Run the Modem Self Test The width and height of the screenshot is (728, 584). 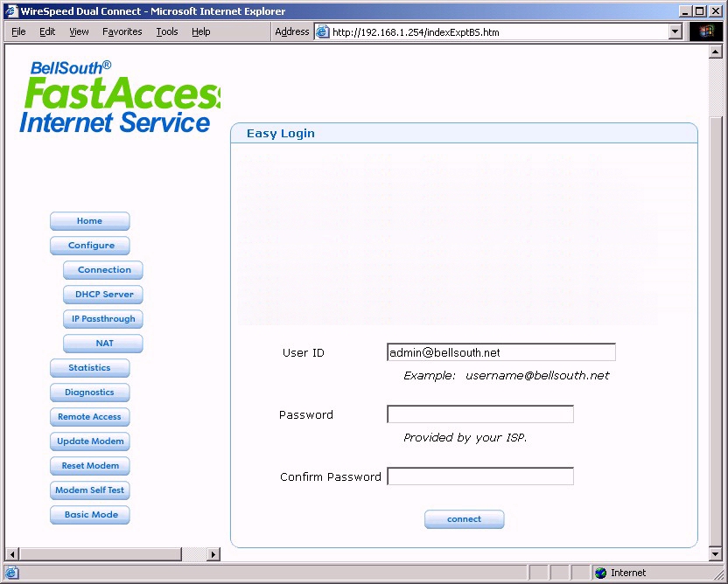pos(89,490)
